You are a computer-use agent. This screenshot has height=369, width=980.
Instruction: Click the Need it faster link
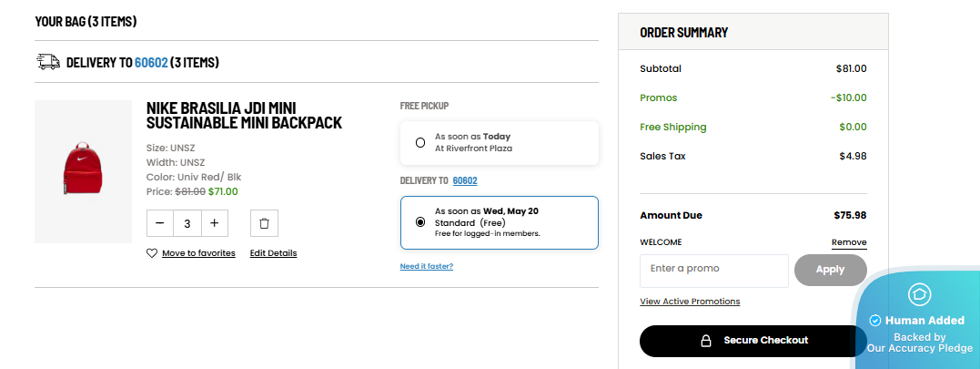pyautogui.click(x=426, y=266)
